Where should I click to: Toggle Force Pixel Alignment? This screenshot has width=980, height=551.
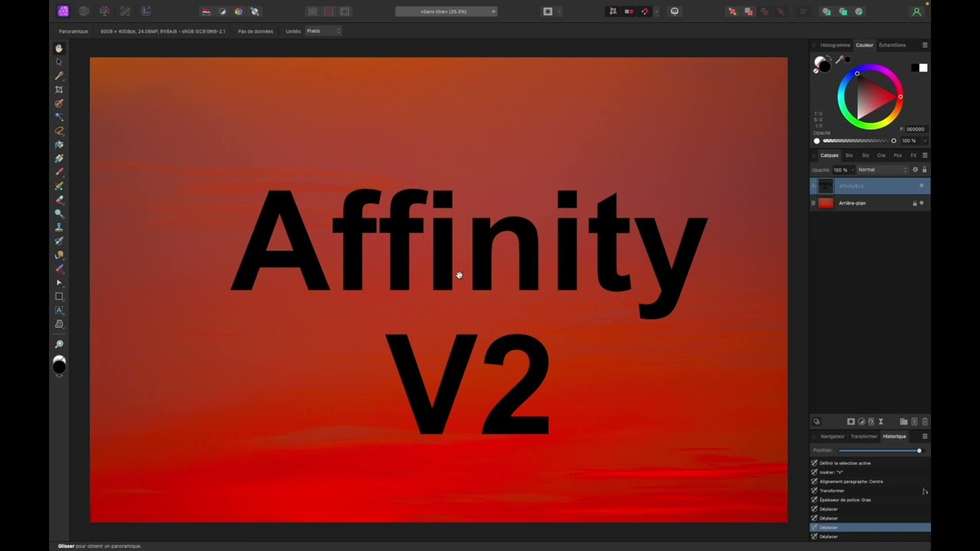click(x=612, y=11)
